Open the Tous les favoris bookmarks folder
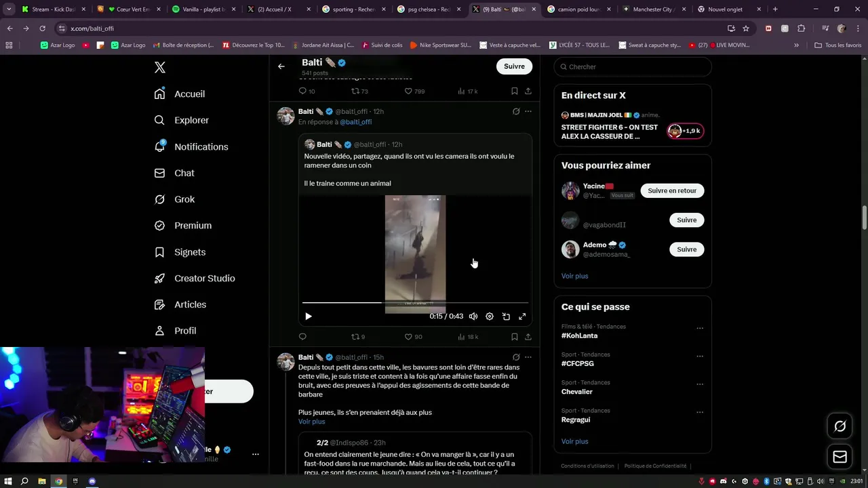Viewport: 868px width, 488px height. (x=837, y=45)
